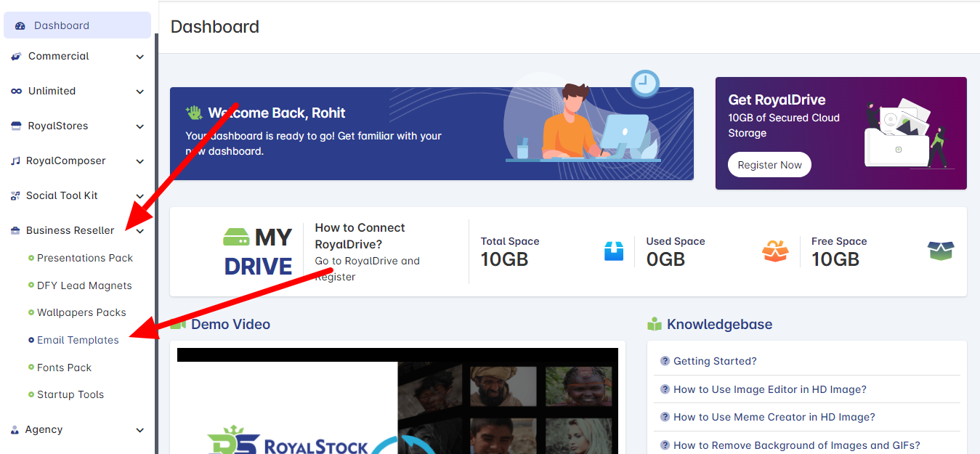Click the Social Tool Kit icon
Screen dimensions: 980x454
pyautogui.click(x=15, y=196)
